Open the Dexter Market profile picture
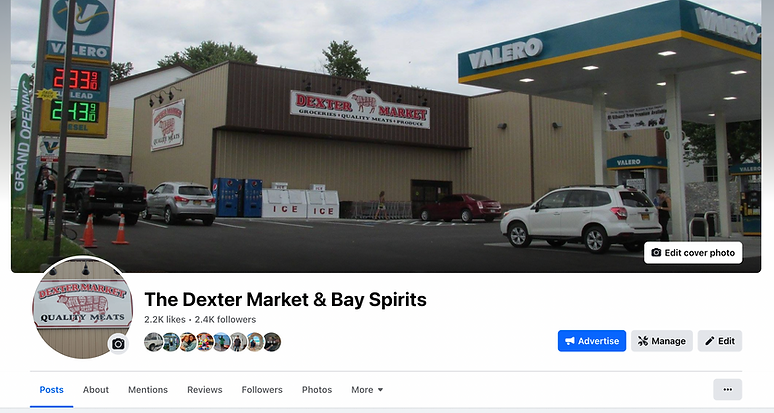This screenshot has height=413, width=774. (82, 307)
